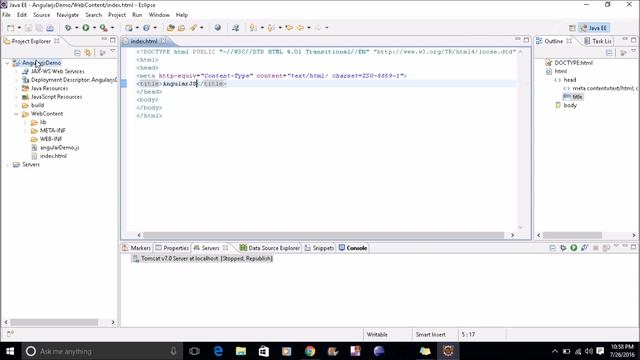Open the Navigate menu
This screenshot has width=640, height=360.
tap(67, 15)
